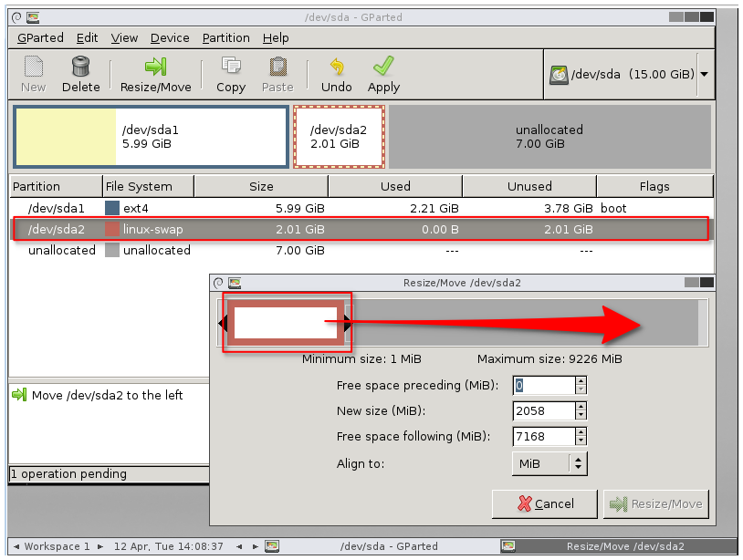The image size is (743, 560).
Task: Click the green arrow icon of pending operation
Action: [19, 395]
